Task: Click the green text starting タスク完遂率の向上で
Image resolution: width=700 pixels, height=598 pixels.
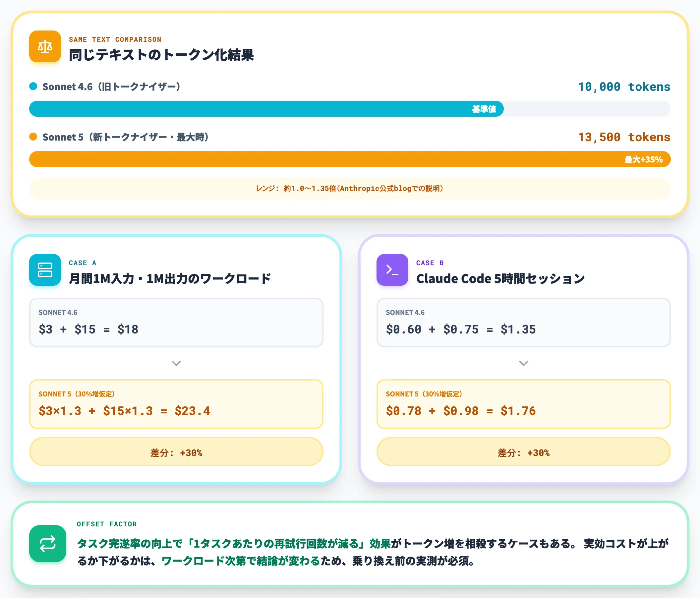Action: (234, 544)
